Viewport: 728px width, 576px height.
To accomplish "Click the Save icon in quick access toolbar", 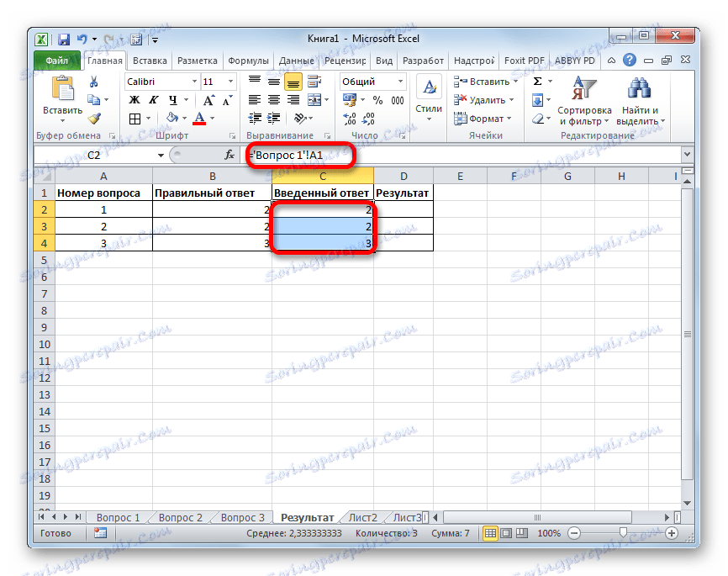I will tap(64, 40).
